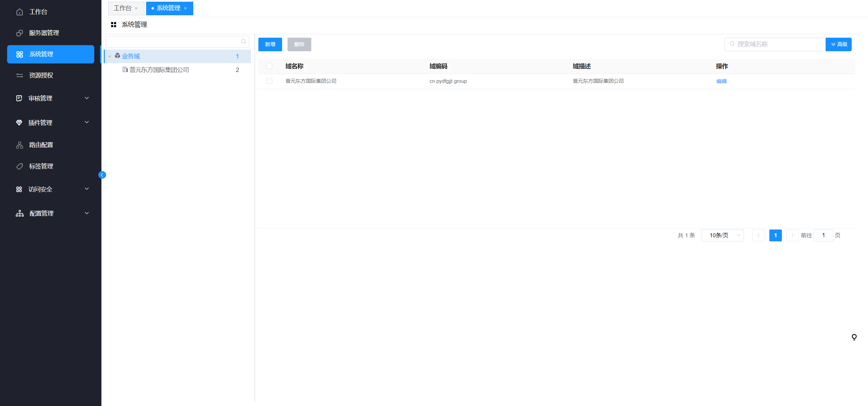Collapse the 业务域 tree node arrow
This screenshot has height=406, width=868.
(110, 57)
